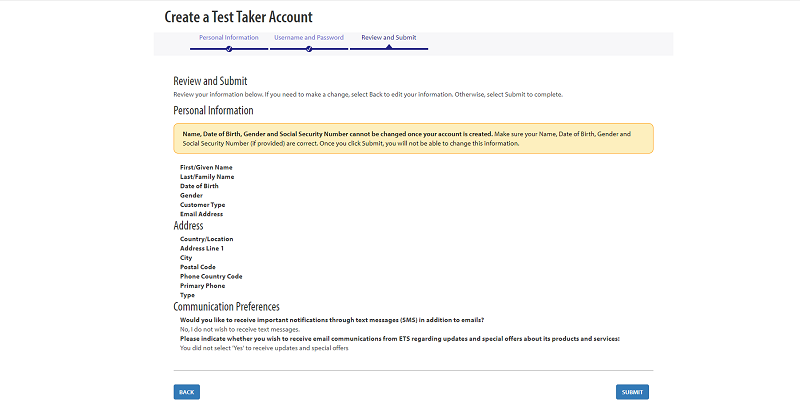Screen dimensions: 800x400
Task: Click the Review and Submit step arrow marker
Action: point(389,48)
